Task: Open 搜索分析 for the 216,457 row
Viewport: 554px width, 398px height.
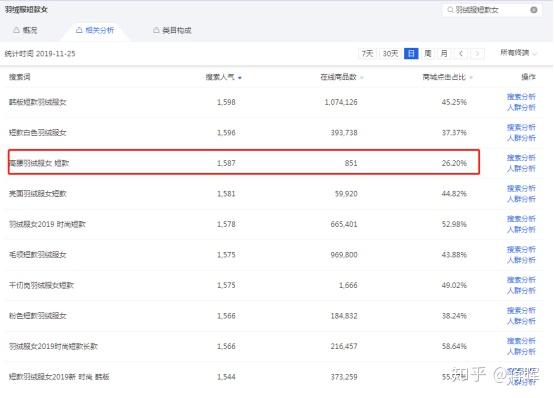Action: coord(521,341)
